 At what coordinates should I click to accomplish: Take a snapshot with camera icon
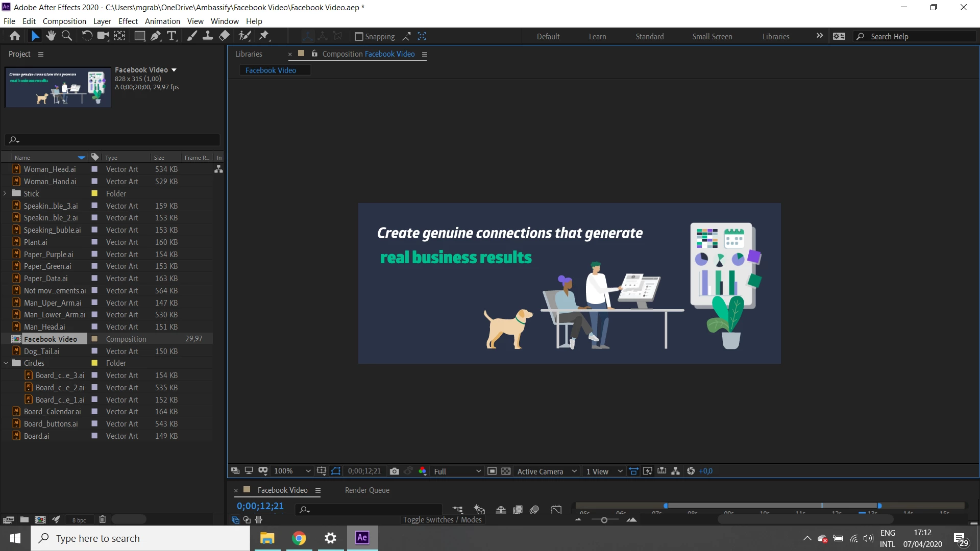point(394,471)
